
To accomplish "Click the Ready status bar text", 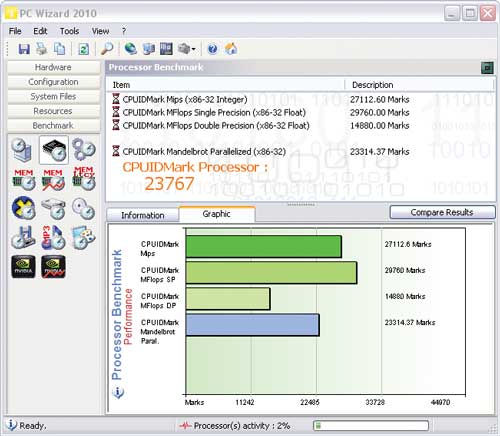I will [x=32, y=426].
